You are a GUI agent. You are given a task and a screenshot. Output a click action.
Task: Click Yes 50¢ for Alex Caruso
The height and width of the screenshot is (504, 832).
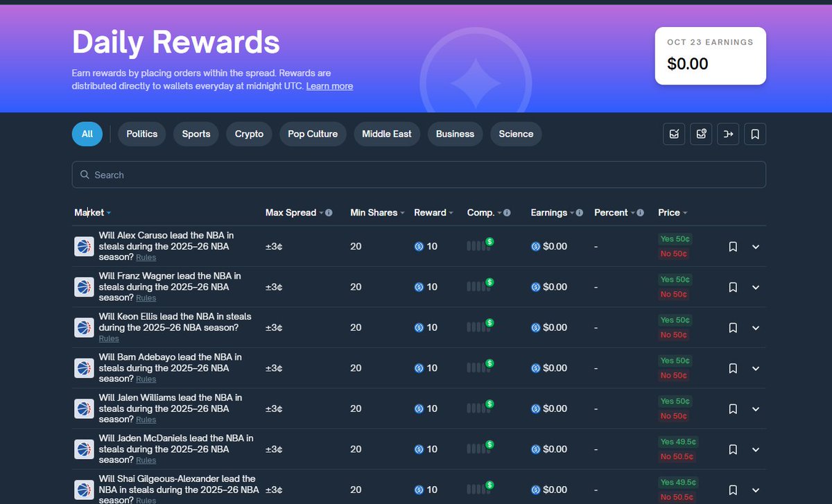click(675, 239)
